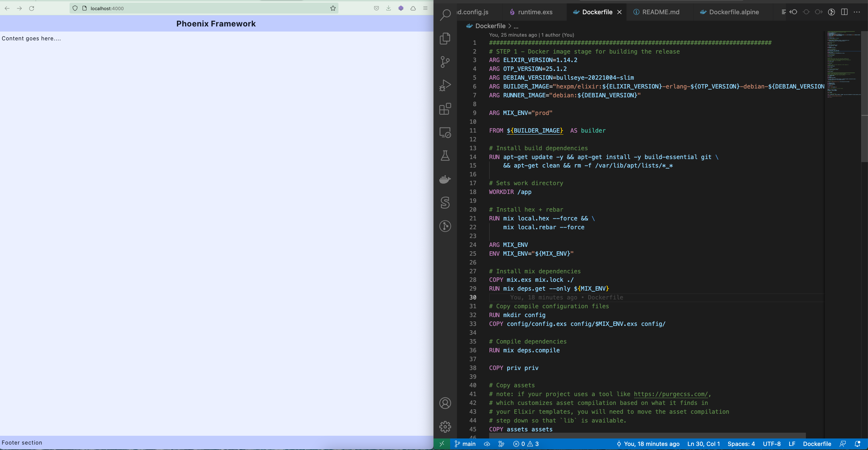Open the Explorer files view

click(445, 38)
